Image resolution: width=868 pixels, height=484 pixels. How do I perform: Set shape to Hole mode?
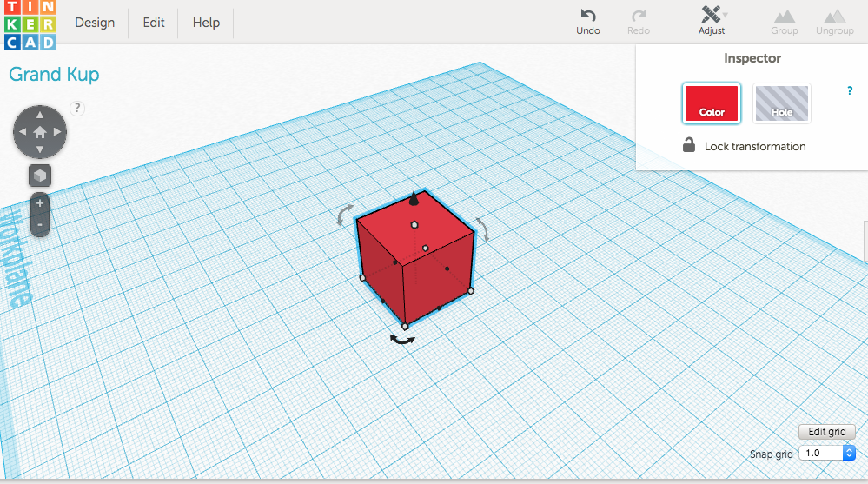[x=781, y=103]
